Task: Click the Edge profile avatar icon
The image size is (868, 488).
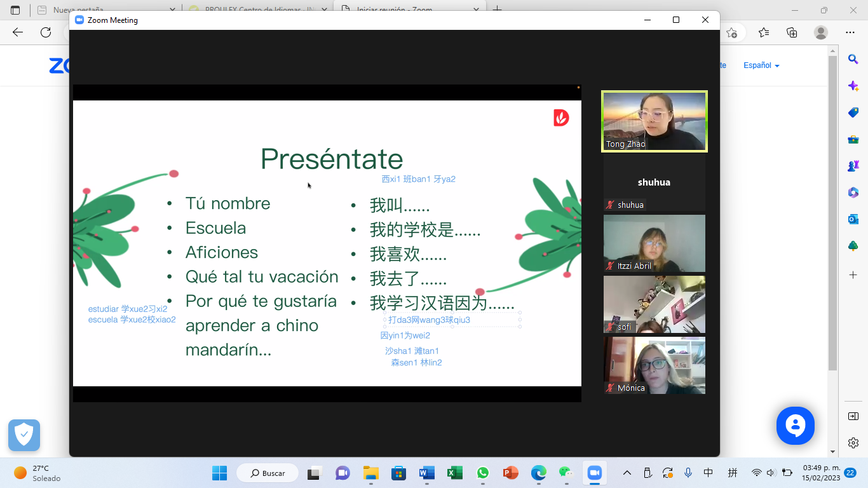Action: coord(821,32)
